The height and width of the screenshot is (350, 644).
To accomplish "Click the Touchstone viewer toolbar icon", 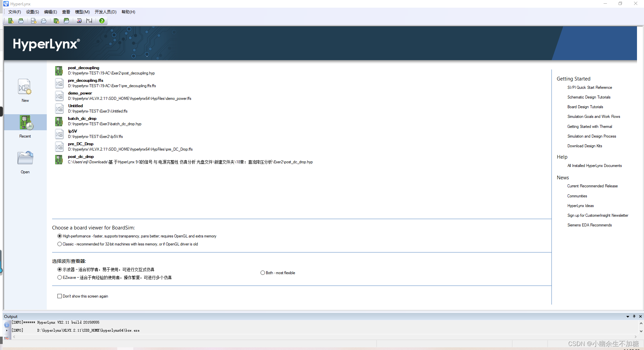I will (89, 21).
